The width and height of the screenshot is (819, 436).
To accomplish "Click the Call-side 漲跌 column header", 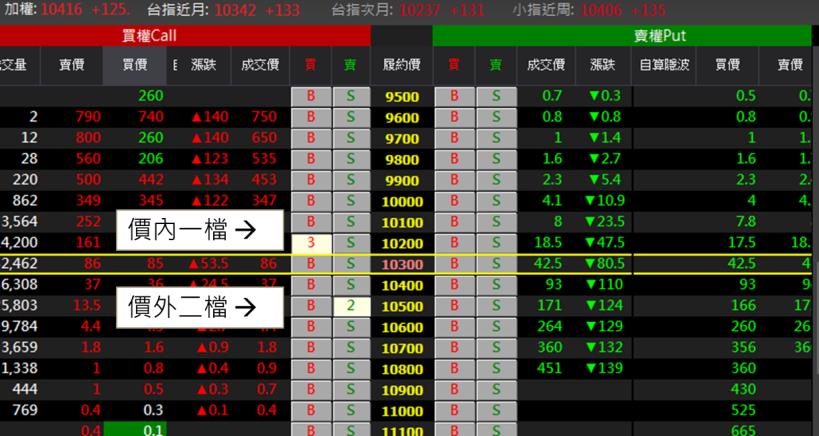I will pyautogui.click(x=204, y=65).
